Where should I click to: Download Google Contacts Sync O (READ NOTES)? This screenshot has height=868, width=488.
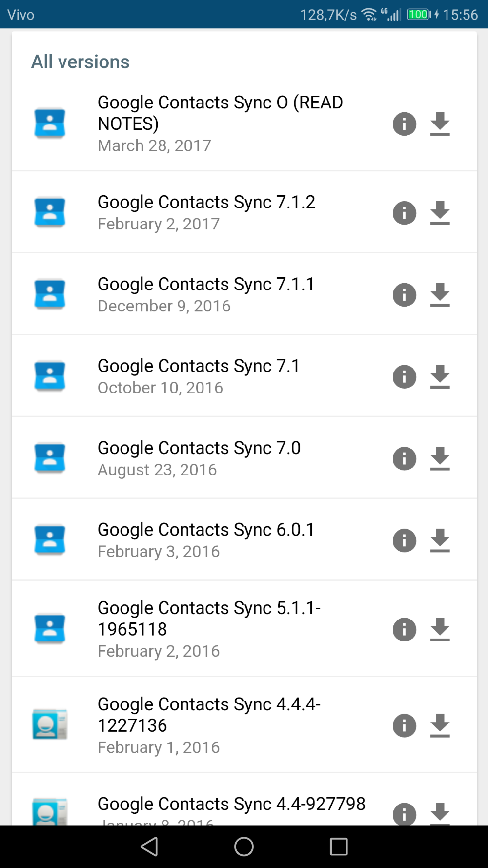point(440,124)
